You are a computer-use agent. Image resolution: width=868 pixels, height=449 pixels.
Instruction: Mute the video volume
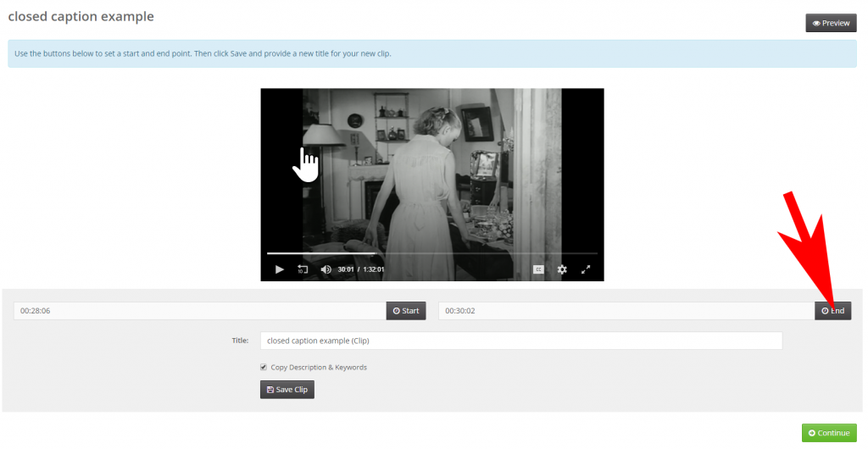point(326,269)
